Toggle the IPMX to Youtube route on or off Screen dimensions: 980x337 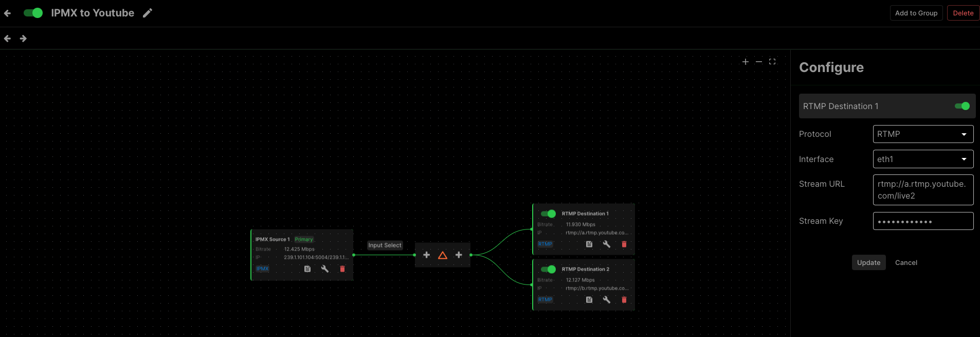[x=33, y=13]
